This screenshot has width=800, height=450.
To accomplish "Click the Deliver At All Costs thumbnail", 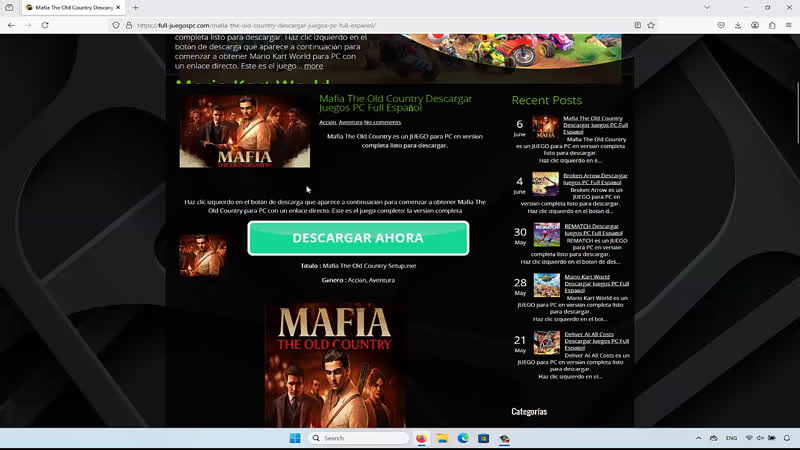I will click(546, 342).
